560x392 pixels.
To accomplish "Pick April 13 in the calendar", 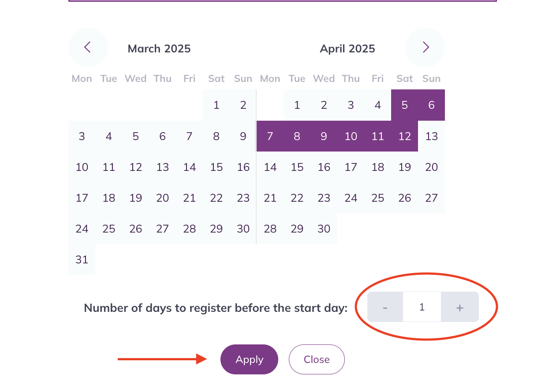I will point(431,136).
